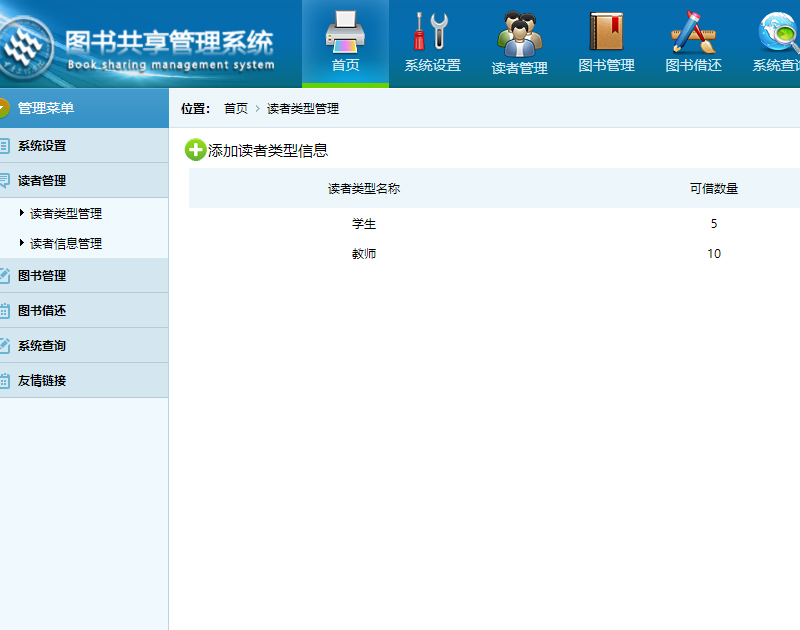Open 友情链接 in the sidebar
Image resolution: width=800 pixels, height=630 pixels.
(x=42, y=381)
